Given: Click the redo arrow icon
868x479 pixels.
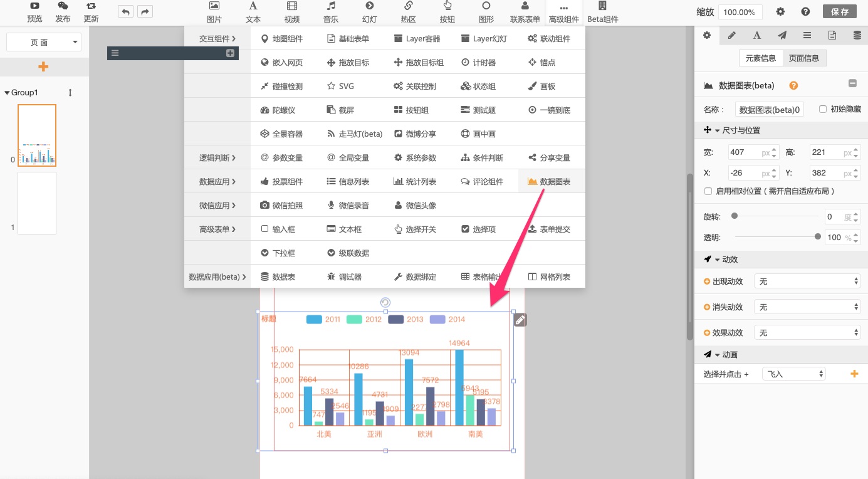Looking at the screenshot, I should [x=145, y=12].
